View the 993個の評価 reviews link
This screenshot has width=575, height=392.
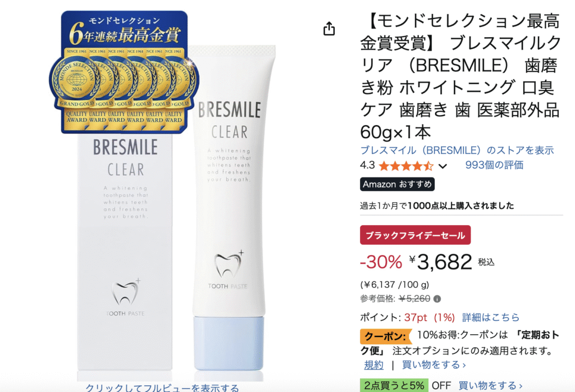coord(494,165)
